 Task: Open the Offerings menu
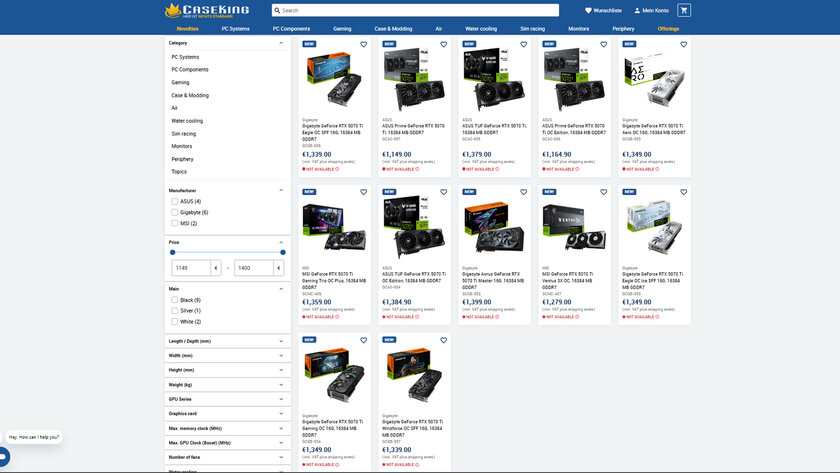pos(668,29)
